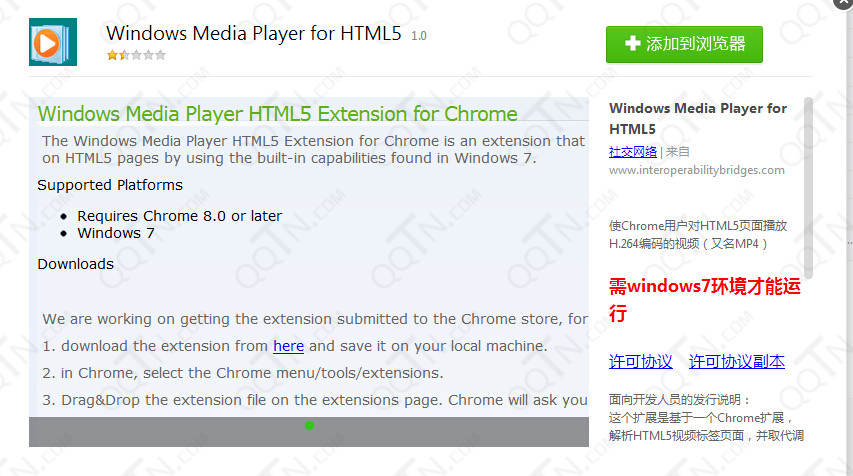
Task: Click the gray carousel bar below screenshot
Action: (x=450, y=431)
